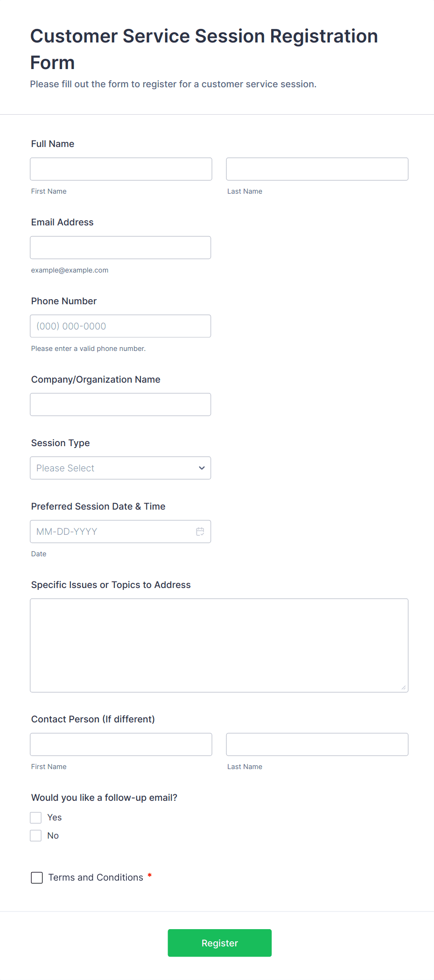The height and width of the screenshot is (980, 434).
Task: Click the Full Name last name field
Action: 317,169
